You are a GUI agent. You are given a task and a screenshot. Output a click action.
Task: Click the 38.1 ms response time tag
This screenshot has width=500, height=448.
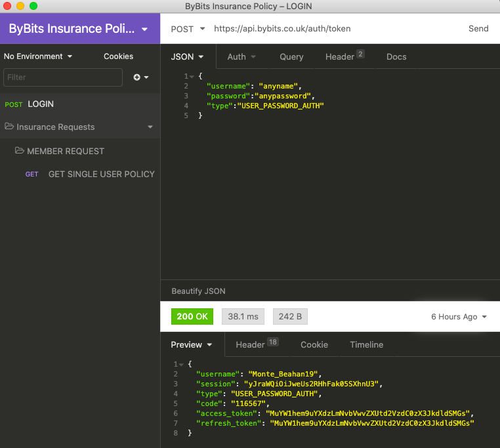[243, 316]
